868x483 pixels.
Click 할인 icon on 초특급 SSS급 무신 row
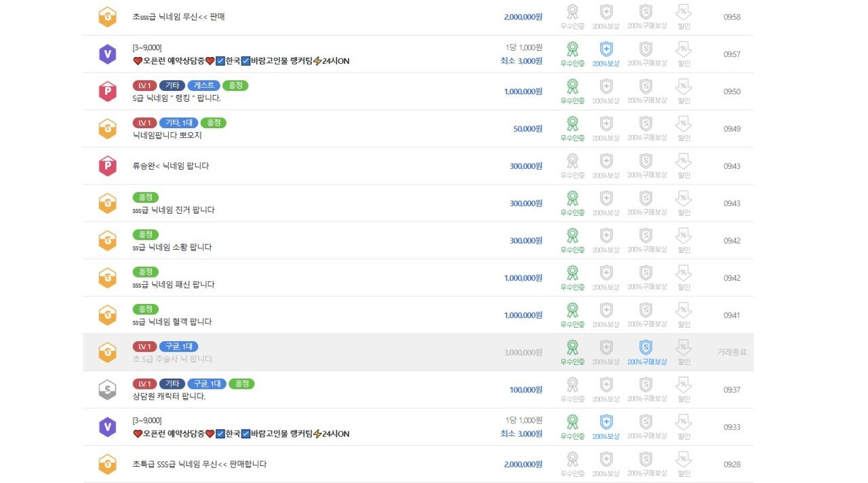coord(684,463)
